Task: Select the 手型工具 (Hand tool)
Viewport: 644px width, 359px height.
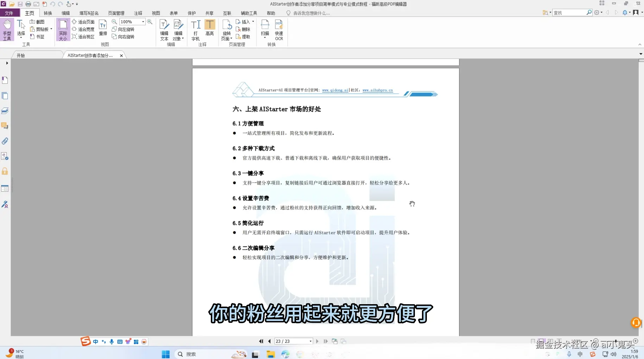Action: pyautogui.click(x=7, y=30)
